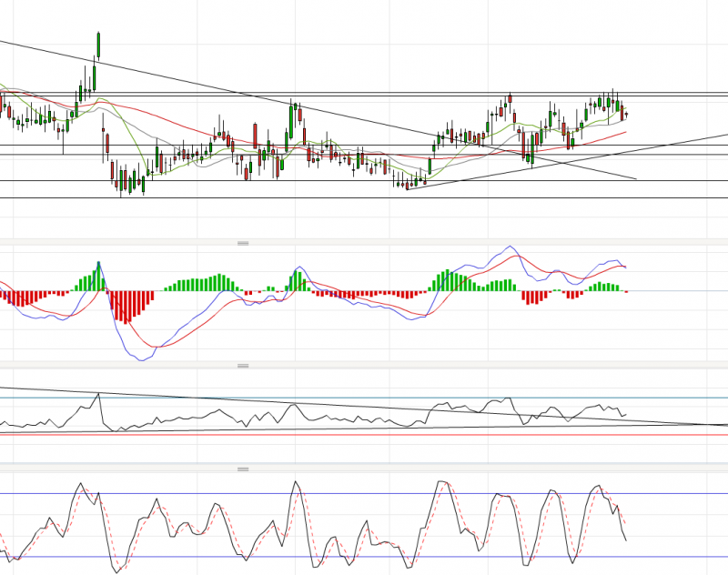
Task: Select the blue overbought line in stochastic panel
Action: 364,494
